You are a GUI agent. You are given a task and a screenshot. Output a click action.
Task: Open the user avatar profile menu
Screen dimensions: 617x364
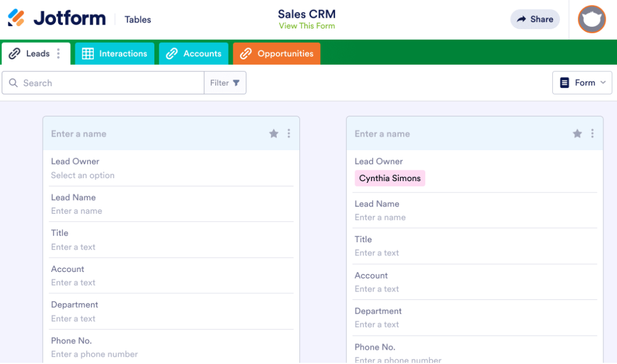coord(591,19)
